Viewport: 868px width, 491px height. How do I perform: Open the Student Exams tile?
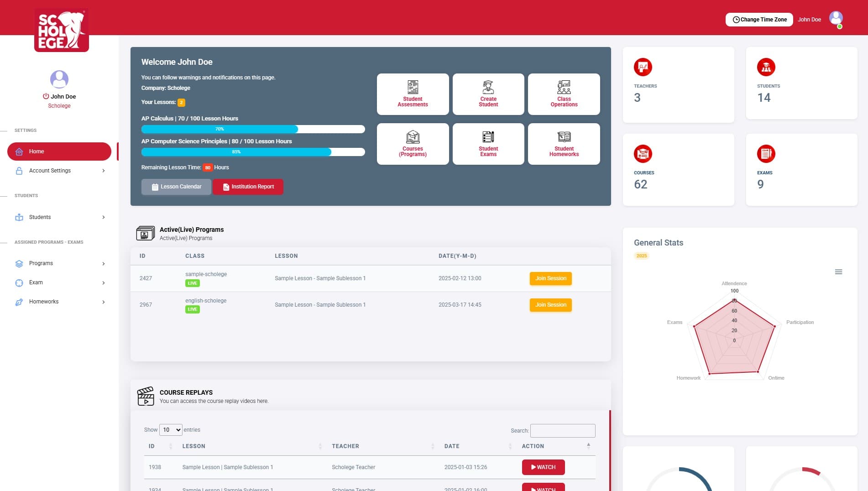point(488,144)
